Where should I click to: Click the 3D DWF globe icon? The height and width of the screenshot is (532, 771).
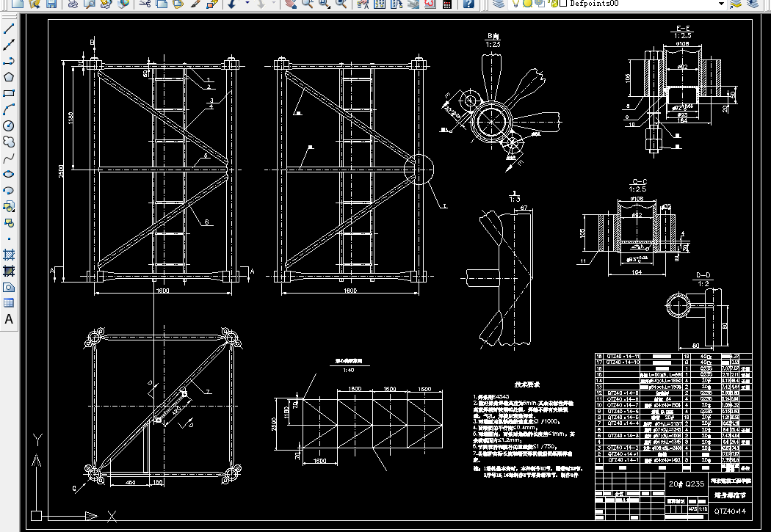point(123,4)
